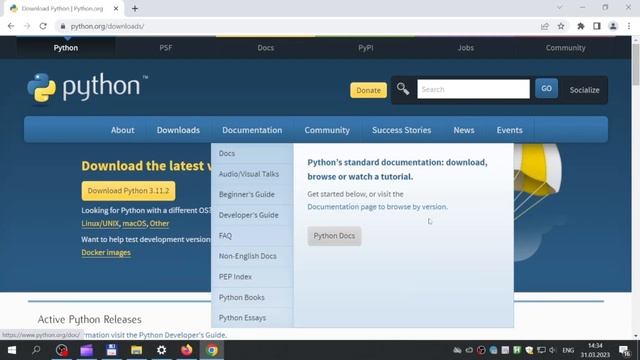Open Windows taskbar search
Image resolution: width=640 pixels, height=360 pixels.
(x=36, y=350)
